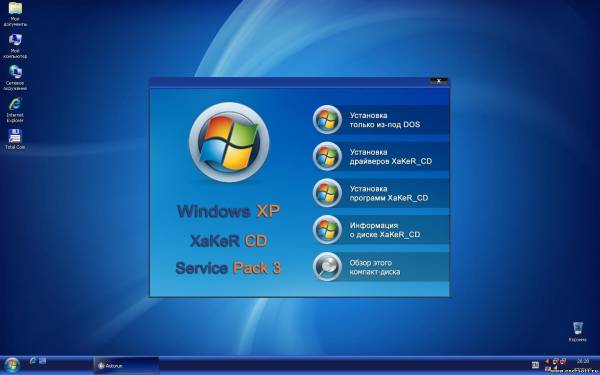The image size is (600, 375).
Task: Open the Start menu orb
Action: [11, 365]
